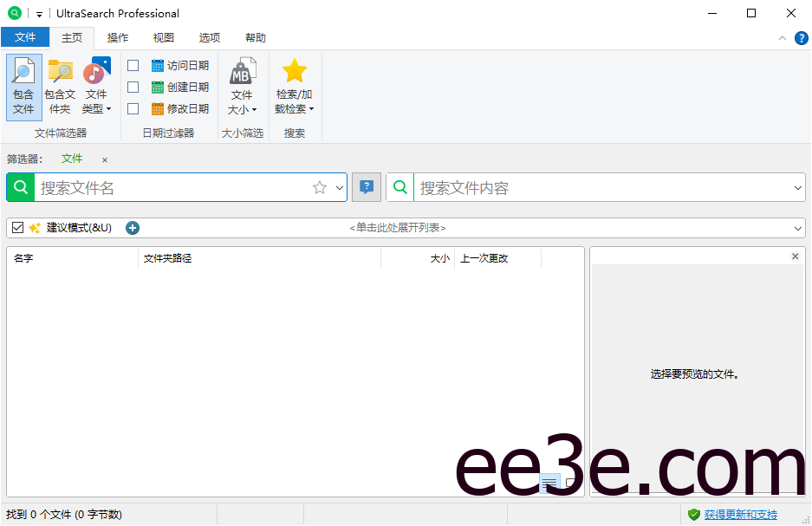This screenshot has width=812, height=526.
Task: Click the green plus icon next to 建议模式
Action: 132,227
